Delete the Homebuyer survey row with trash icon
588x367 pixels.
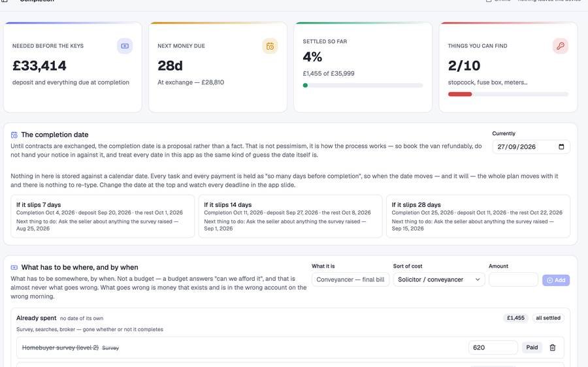(552, 347)
